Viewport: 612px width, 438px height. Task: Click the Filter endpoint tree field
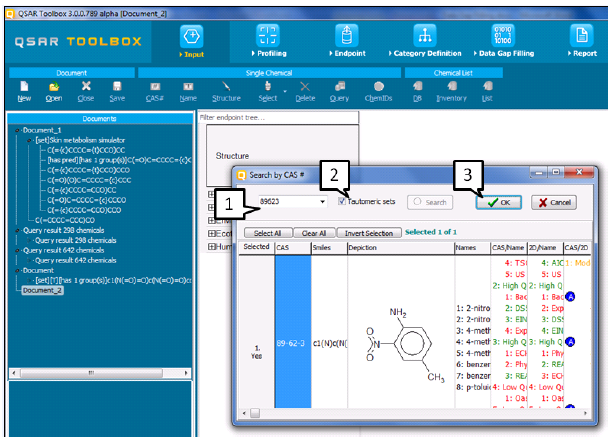278,118
